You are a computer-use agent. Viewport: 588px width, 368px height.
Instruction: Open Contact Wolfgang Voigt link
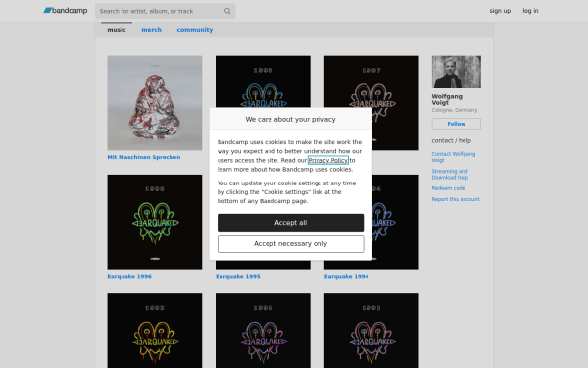coord(454,157)
